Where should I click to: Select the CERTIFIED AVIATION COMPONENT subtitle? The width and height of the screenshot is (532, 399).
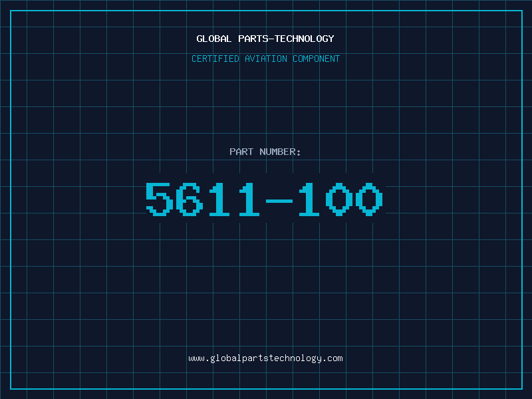click(265, 59)
